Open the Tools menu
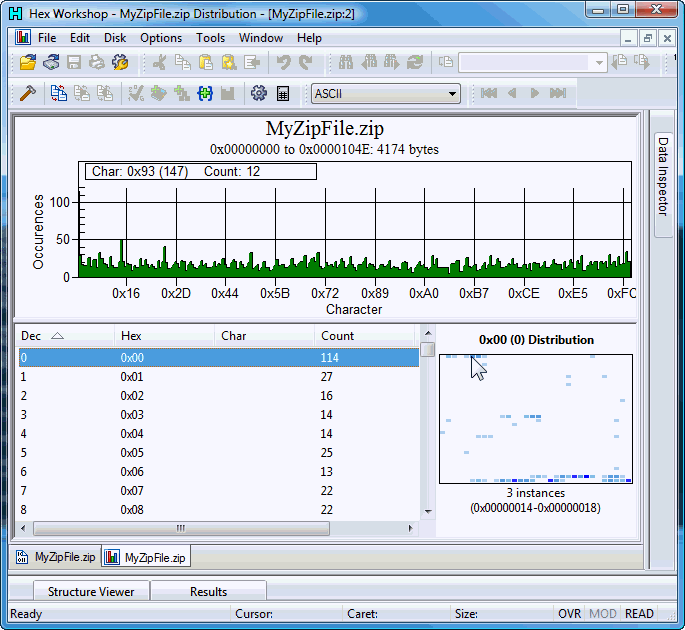 210,38
